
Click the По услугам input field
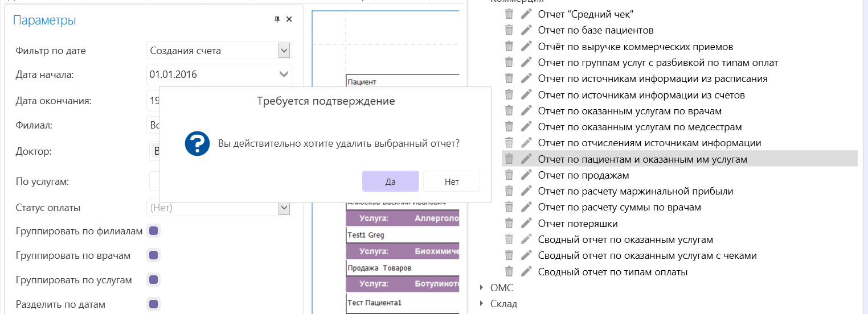154,181
